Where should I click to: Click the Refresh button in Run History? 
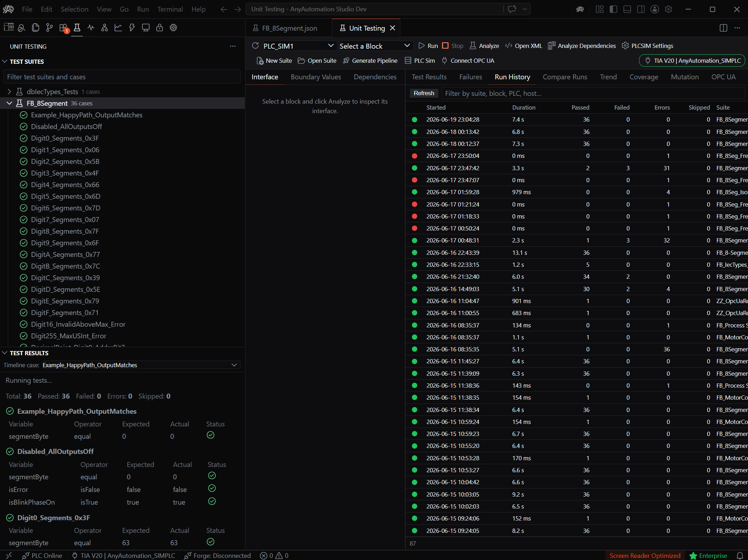tap(424, 93)
